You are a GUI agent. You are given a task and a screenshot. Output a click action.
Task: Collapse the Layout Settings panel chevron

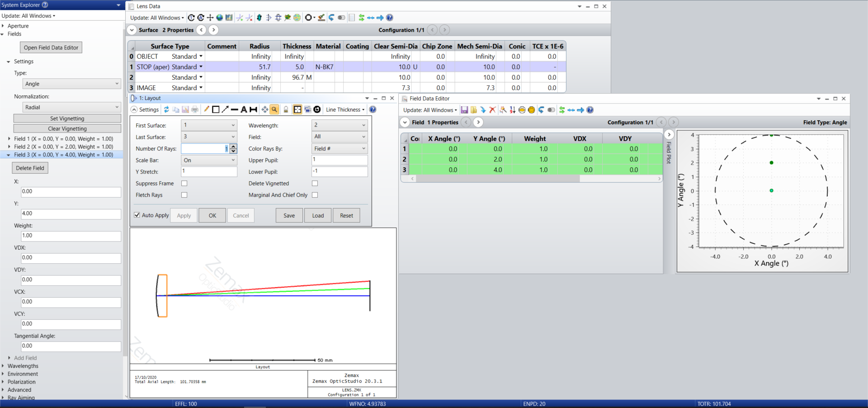click(x=134, y=109)
